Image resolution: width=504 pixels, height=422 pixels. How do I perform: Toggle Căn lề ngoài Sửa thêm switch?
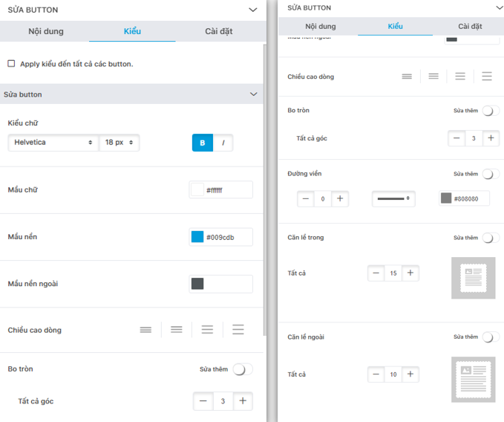tap(491, 337)
